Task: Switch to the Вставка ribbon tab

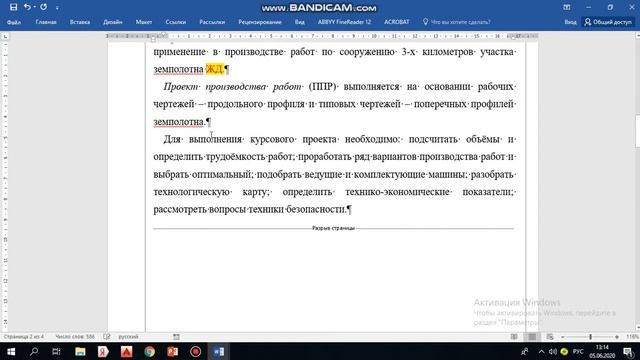Action: point(80,22)
